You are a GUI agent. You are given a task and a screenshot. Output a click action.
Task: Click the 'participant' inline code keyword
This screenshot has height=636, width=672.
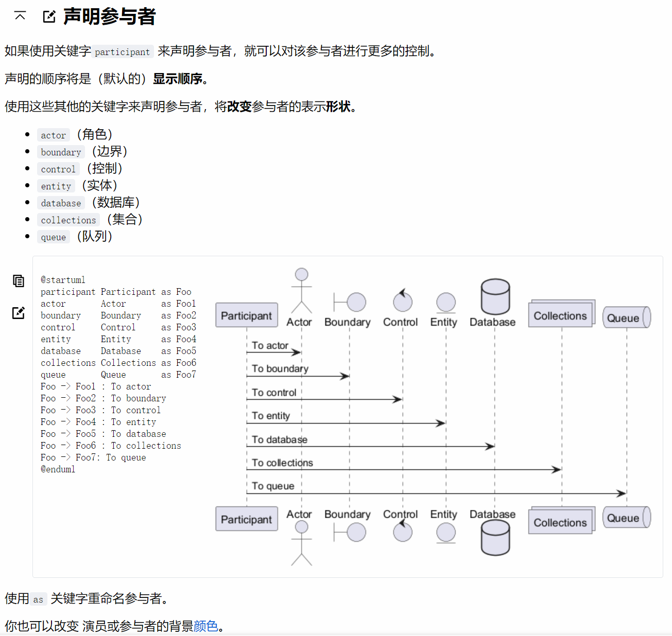click(x=123, y=51)
